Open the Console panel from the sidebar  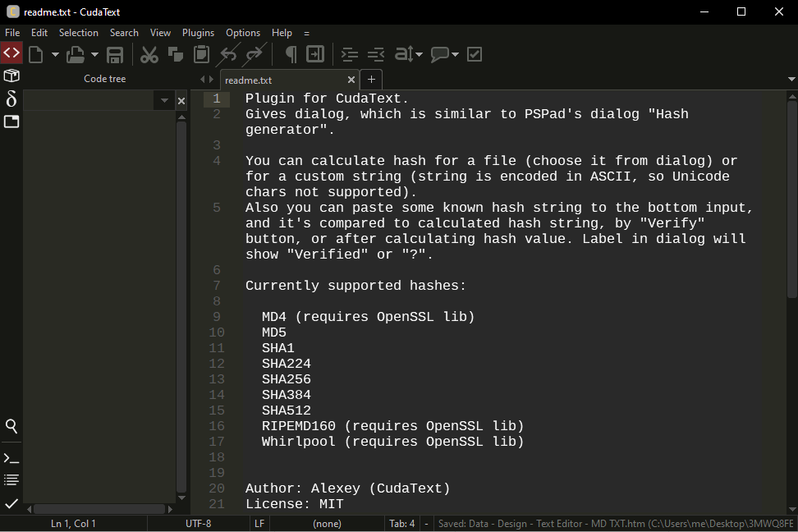click(11, 457)
